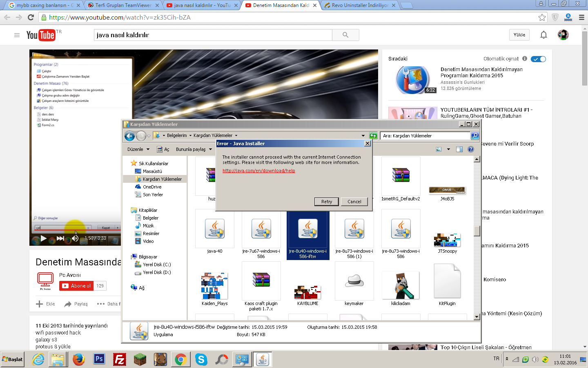
Task: Reload the page in Chrome
Action: [x=31, y=17]
